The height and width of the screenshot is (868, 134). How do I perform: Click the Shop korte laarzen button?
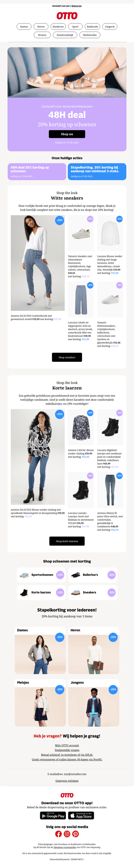(67, 541)
